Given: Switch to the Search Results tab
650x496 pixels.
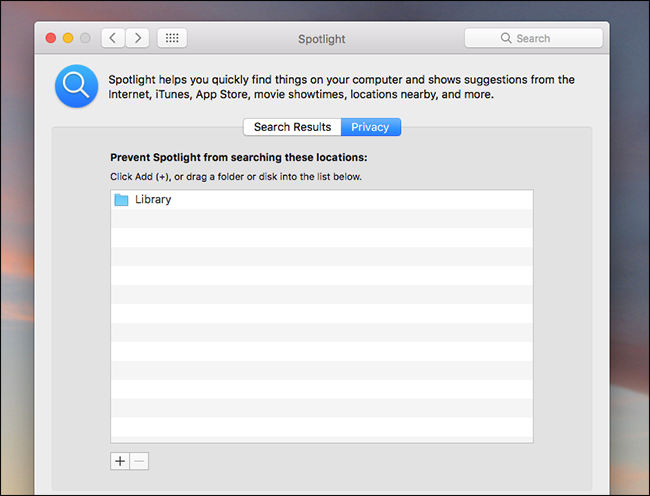Looking at the screenshot, I should pyautogui.click(x=292, y=127).
